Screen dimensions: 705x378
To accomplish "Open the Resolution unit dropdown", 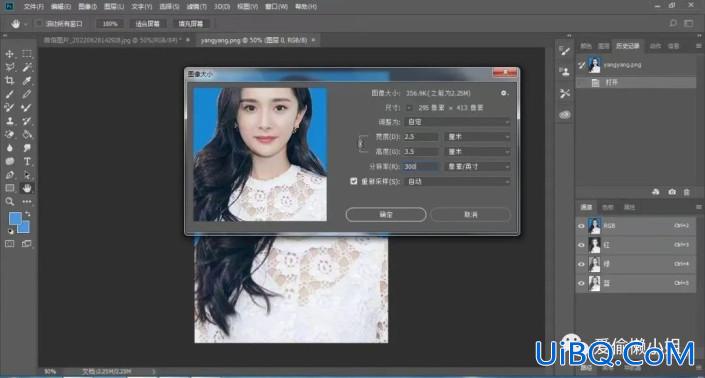I will (477, 166).
